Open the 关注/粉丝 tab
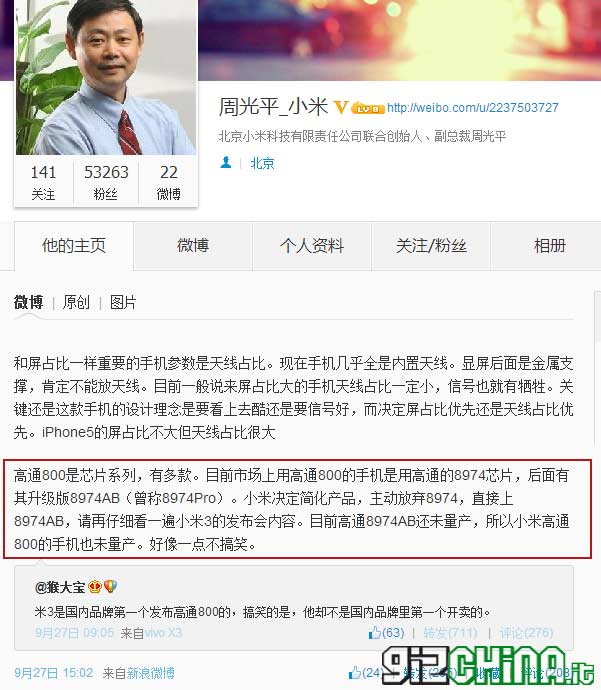The width and height of the screenshot is (601, 690). 431,246
